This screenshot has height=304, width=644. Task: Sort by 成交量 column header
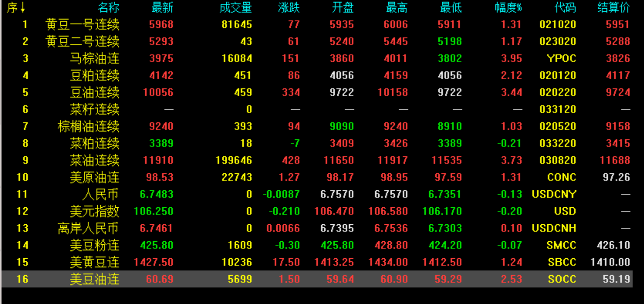[236, 8]
